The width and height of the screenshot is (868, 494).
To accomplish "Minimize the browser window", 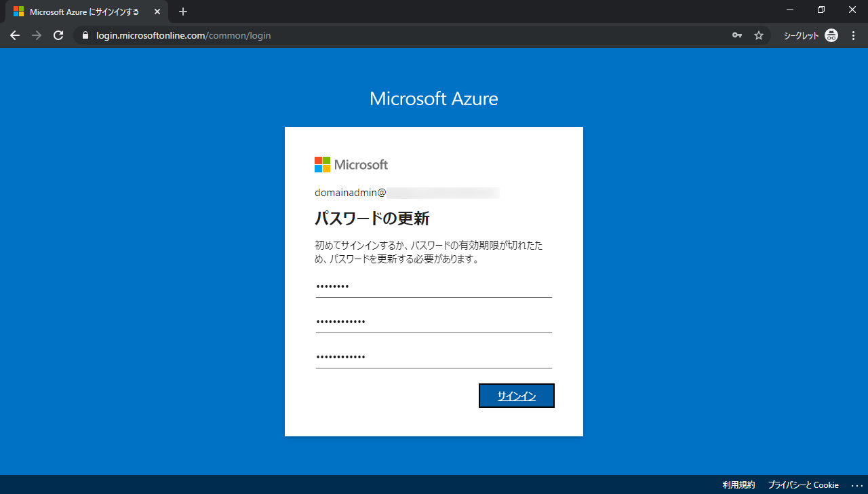I will click(x=790, y=9).
